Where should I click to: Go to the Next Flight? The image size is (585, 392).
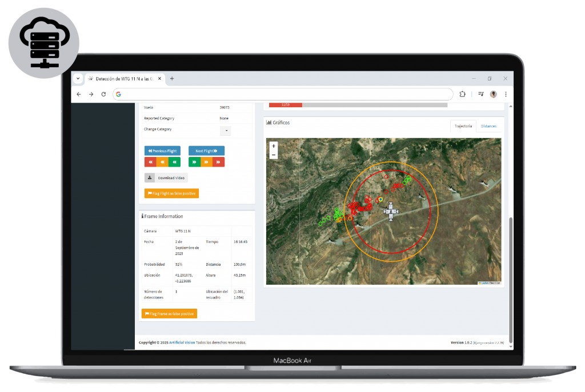pos(206,151)
